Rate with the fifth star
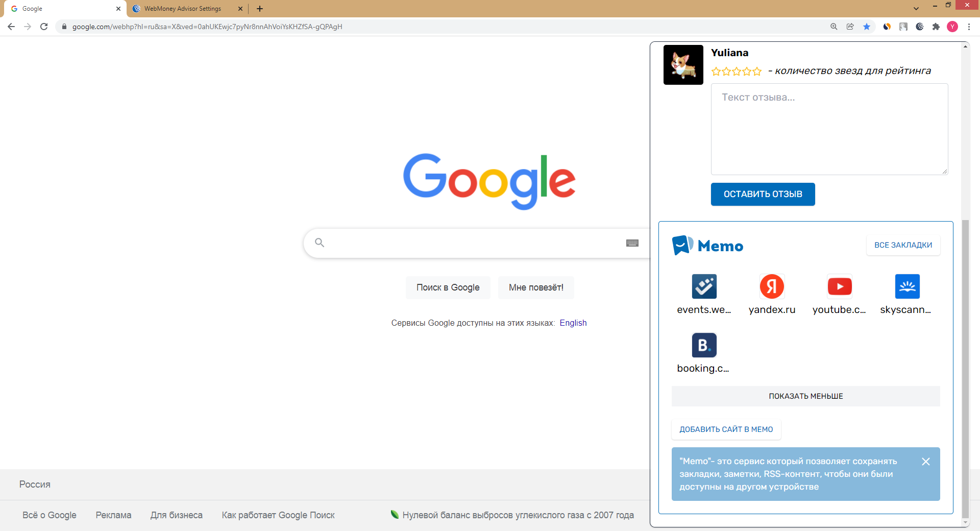980x531 pixels. point(757,71)
